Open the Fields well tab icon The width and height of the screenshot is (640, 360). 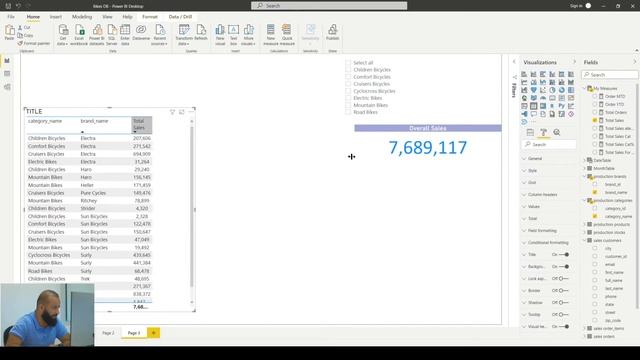coord(530,132)
